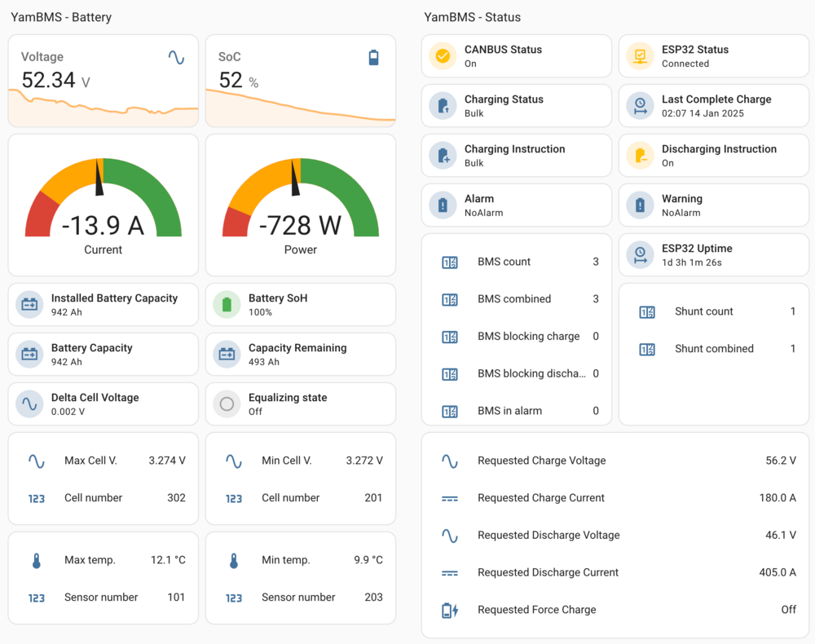Click the ESP32 Status connection icon

[x=640, y=56]
